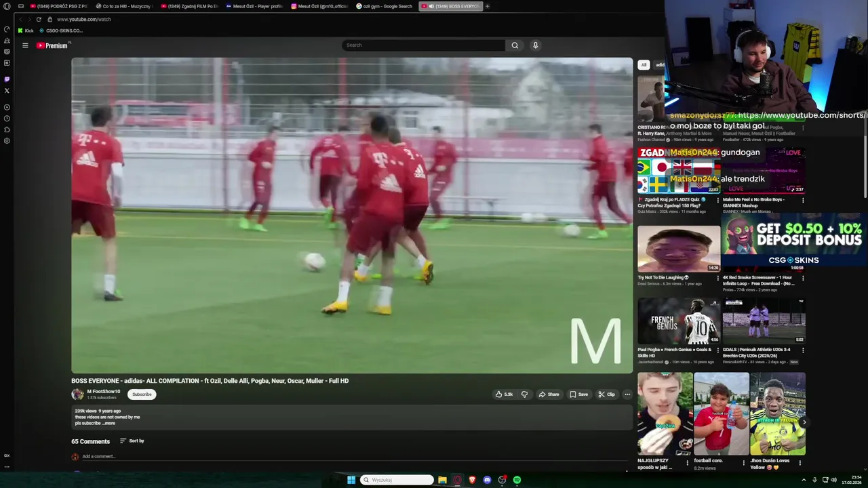Open the Jhon Durán Loves Yellow short

(778, 413)
